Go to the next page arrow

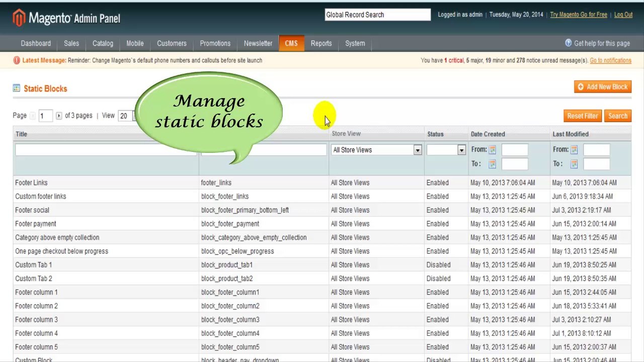[x=59, y=116]
